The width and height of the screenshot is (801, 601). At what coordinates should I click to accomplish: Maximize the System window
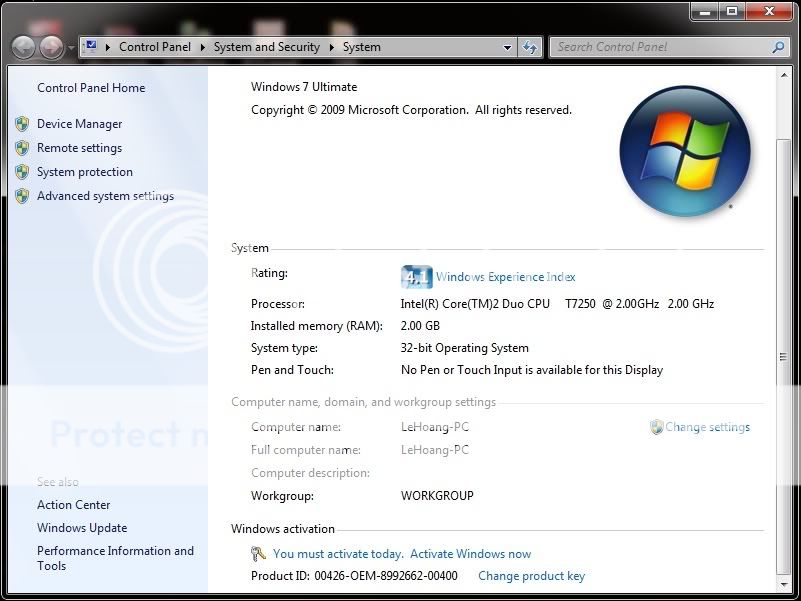pos(732,11)
